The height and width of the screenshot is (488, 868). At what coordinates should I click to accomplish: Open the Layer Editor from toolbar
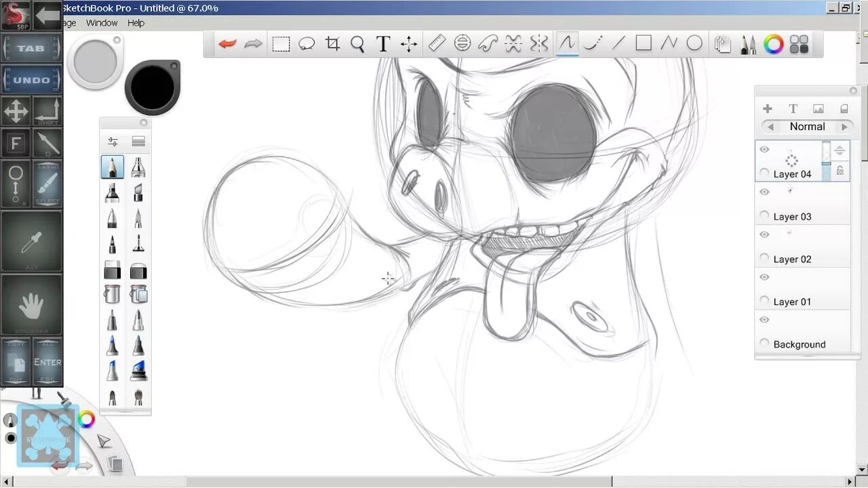pos(723,45)
